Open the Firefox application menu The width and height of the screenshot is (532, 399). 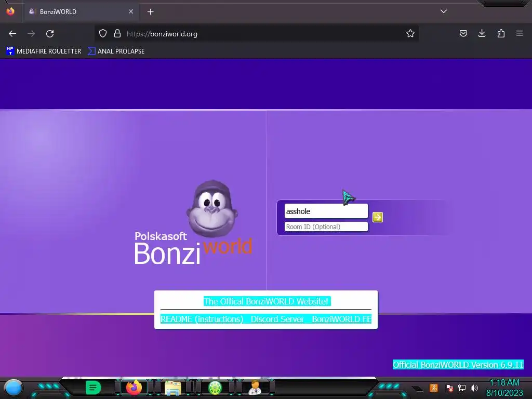coord(520,33)
